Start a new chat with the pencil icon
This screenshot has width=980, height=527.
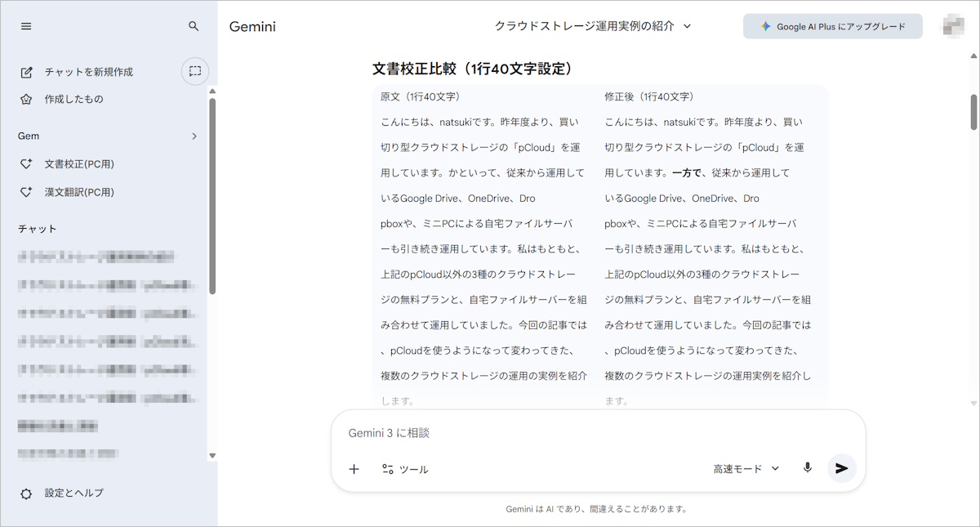[27, 72]
